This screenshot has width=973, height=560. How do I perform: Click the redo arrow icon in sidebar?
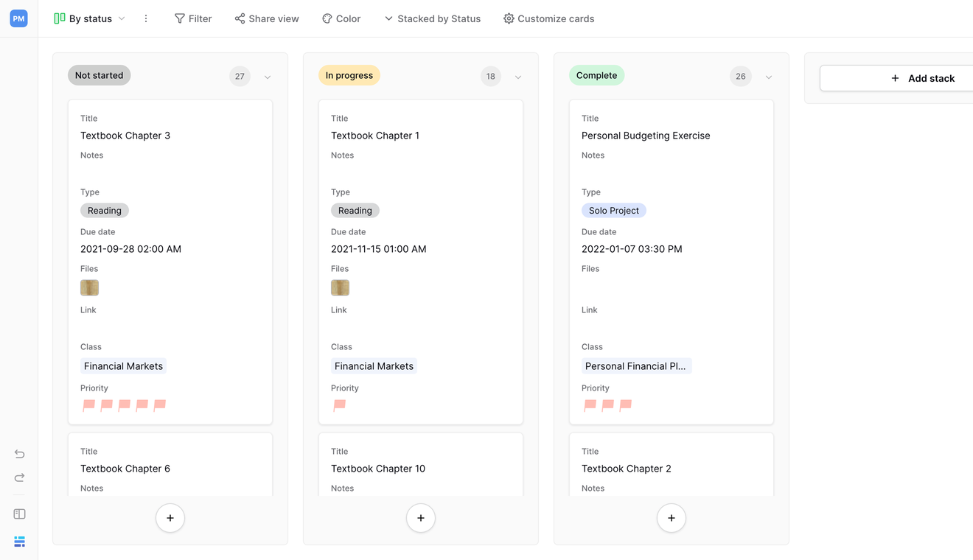tap(19, 478)
